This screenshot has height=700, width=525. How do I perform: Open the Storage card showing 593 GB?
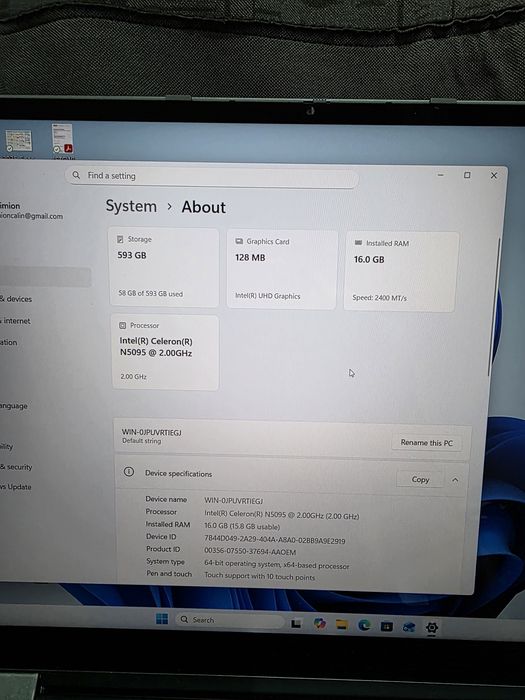point(164,267)
